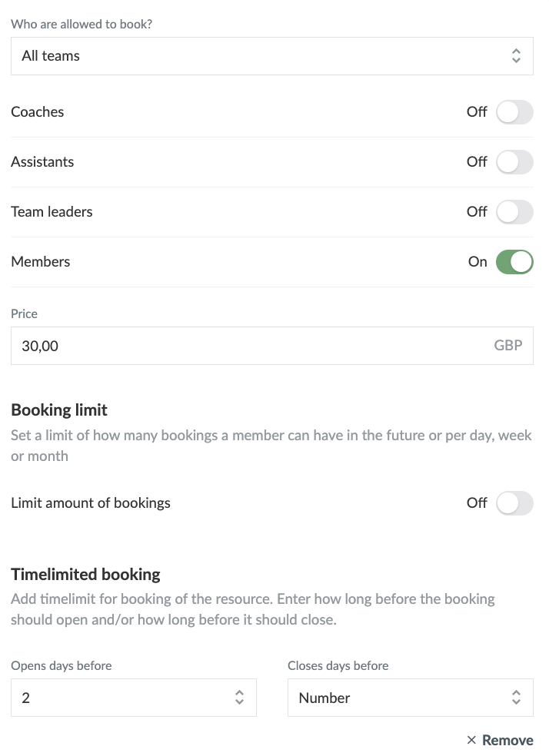The height and width of the screenshot is (756, 549).
Task: Click the GBP currency label
Action: 507,346
